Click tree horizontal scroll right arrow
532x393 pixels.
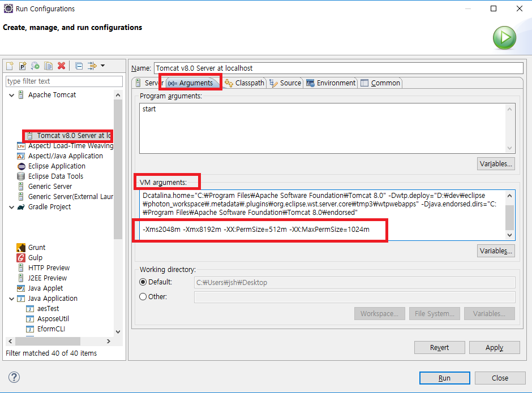click(109, 341)
